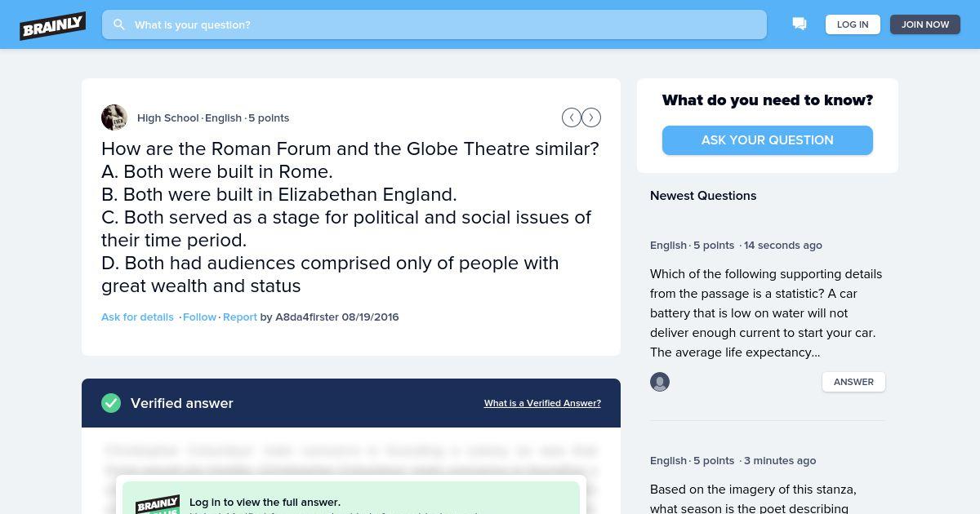Open 'Ask for details' link
The width and height of the screenshot is (980, 514).
tap(137, 317)
